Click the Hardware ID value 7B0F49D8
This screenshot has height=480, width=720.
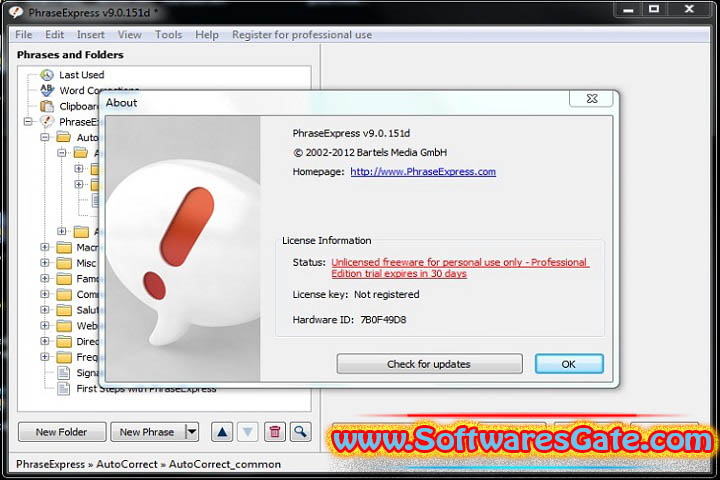pos(383,320)
